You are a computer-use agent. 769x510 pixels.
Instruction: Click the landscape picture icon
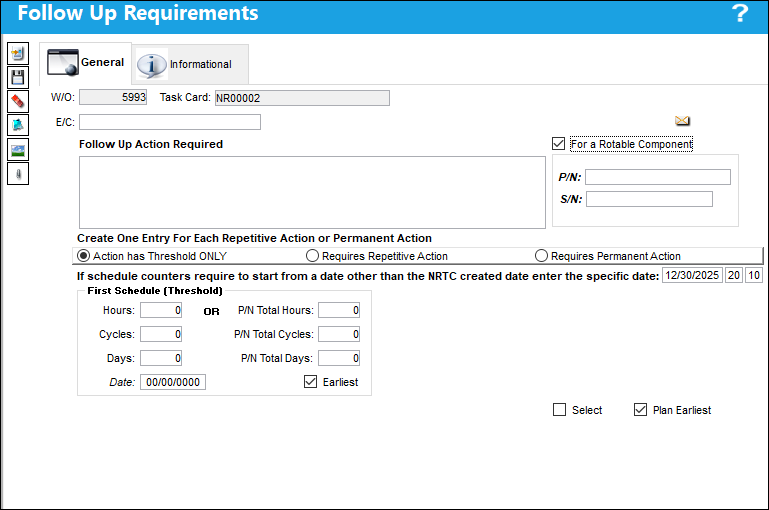[18, 150]
